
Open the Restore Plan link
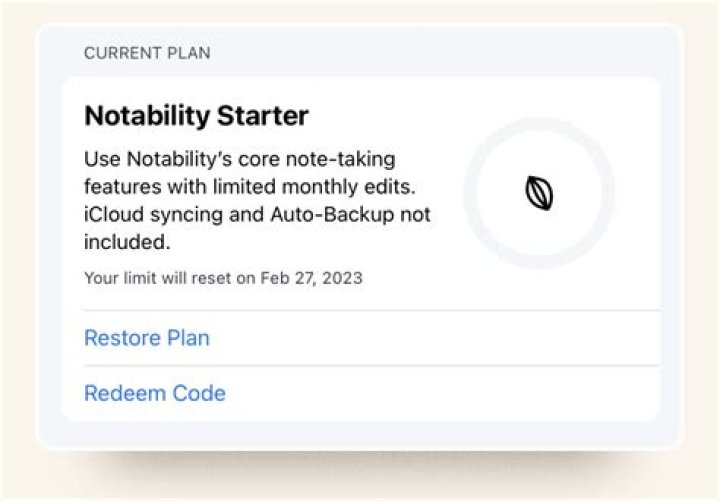pos(147,338)
